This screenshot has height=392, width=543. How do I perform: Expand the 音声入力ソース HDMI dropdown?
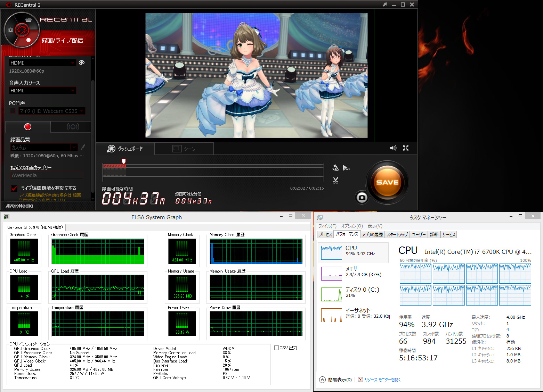[x=72, y=90]
